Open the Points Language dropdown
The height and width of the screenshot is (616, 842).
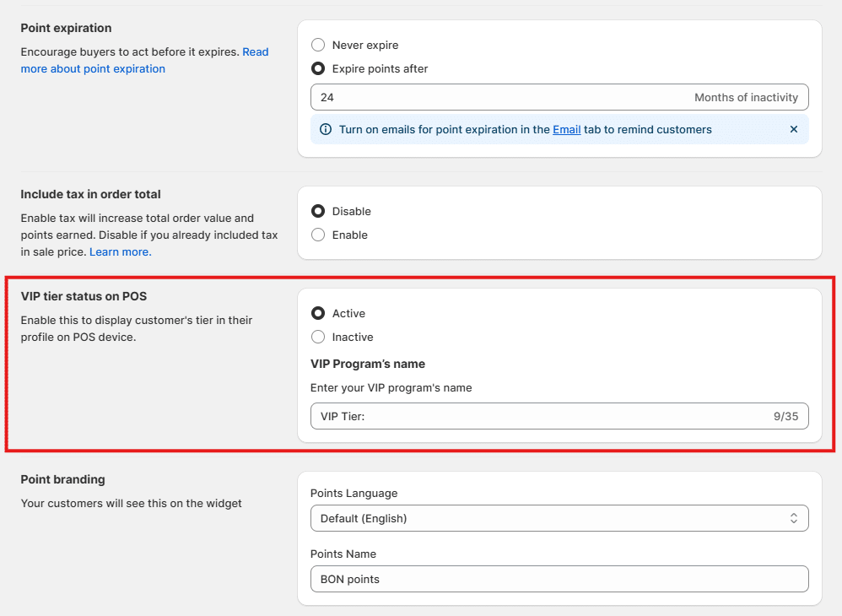point(559,518)
